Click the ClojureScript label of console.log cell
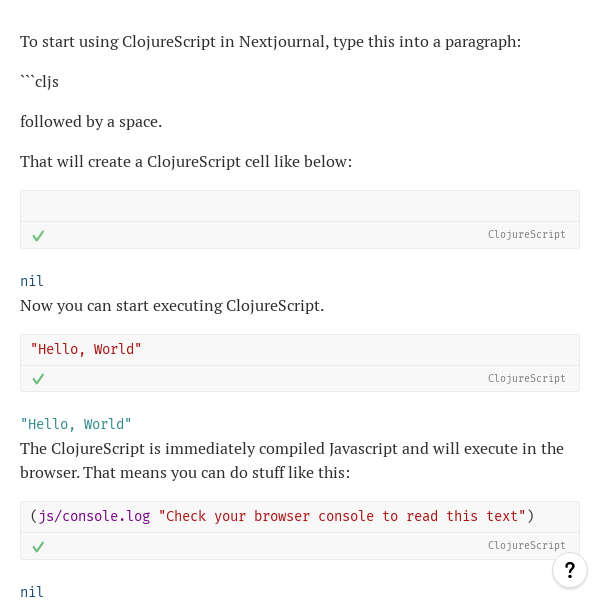The height and width of the screenshot is (600, 600). click(526, 545)
